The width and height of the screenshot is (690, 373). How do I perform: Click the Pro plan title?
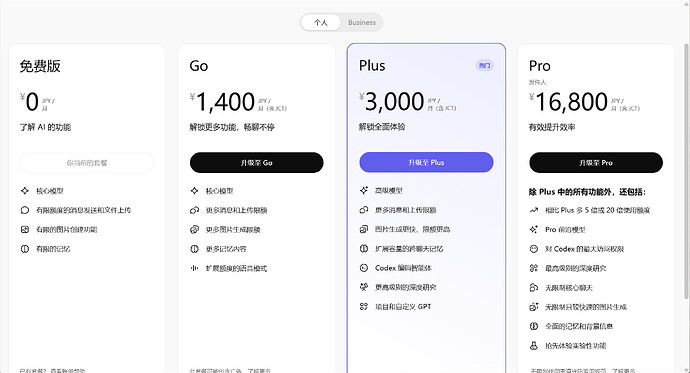(540, 66)
